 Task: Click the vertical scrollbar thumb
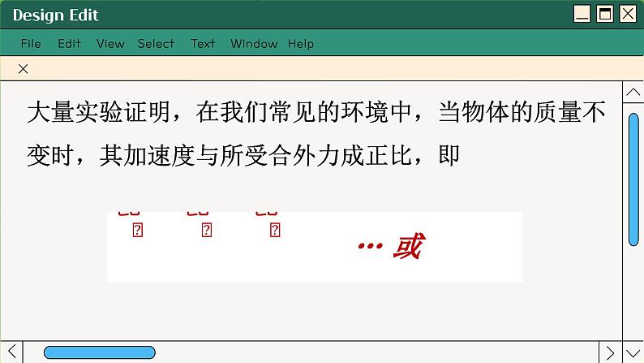pyautogui.click(x=633, y=179)
